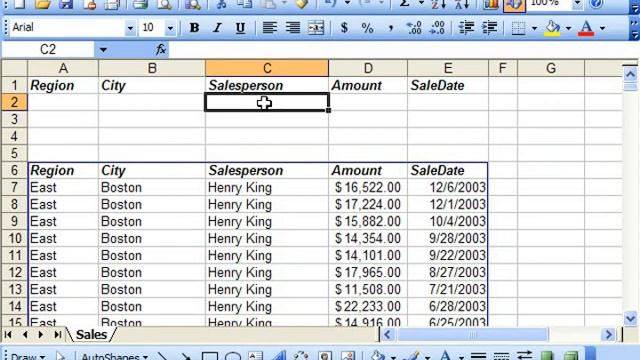Select column G header
Viewport: 640px width, 360px height.
tap(551, 68)
